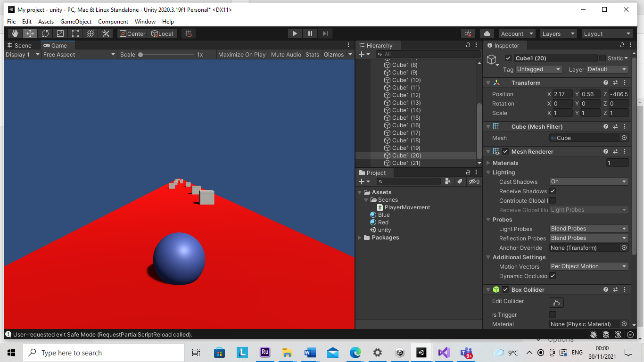Start Play mode
Image resolution: width=644 pixels, height=362 pixels.
tap(295, 33)
